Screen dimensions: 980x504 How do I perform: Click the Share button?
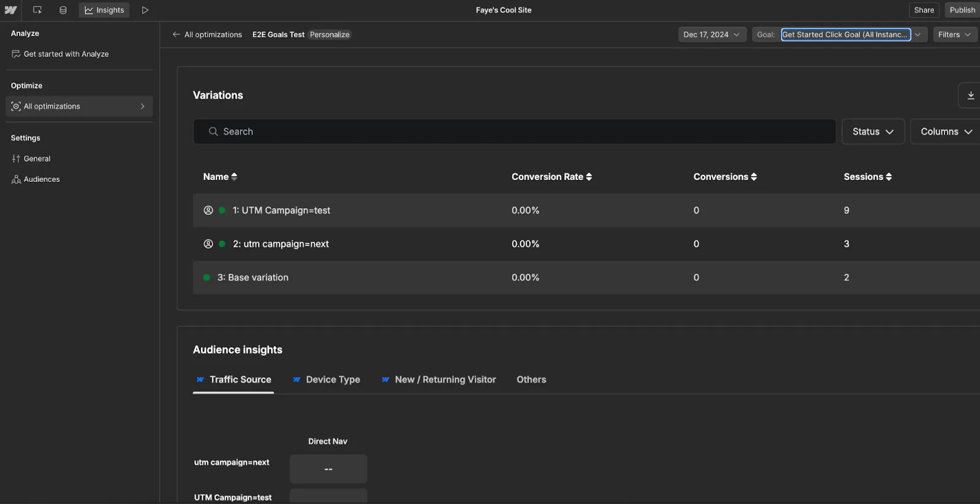(x=924, y=10)
